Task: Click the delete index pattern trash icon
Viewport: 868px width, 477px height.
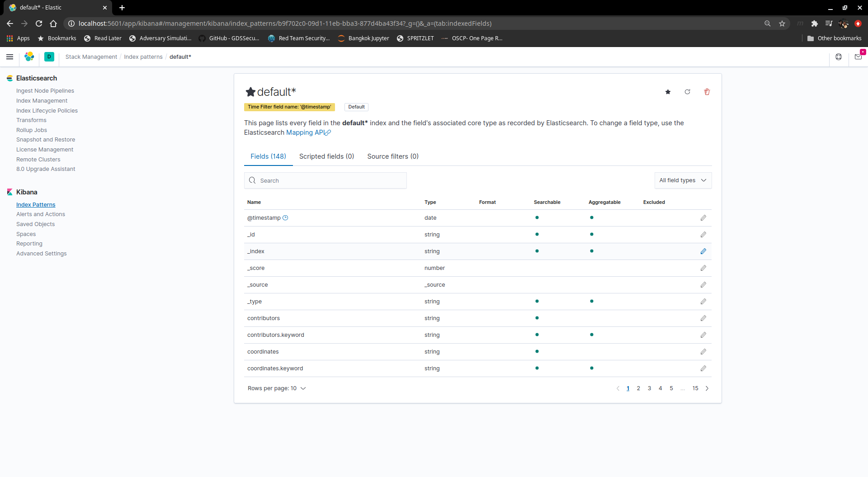Action: click(x=707, y=92)
